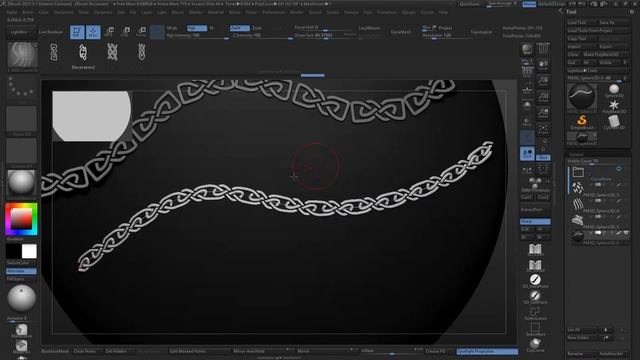Open the Help menu
Image resolution: width=640 pixels, height=360 pixels.
coord(443,13)
